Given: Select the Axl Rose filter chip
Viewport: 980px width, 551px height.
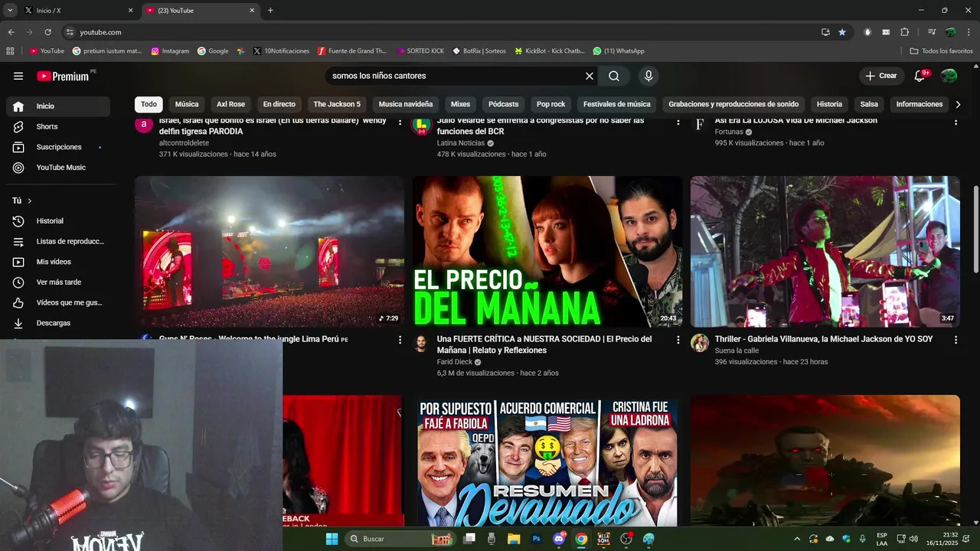Looking at the screenshot, I should [x=230, y=104].
